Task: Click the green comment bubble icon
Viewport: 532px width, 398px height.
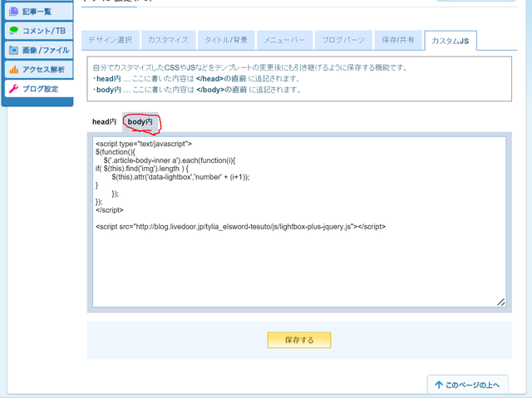Action: pos(13,31)
